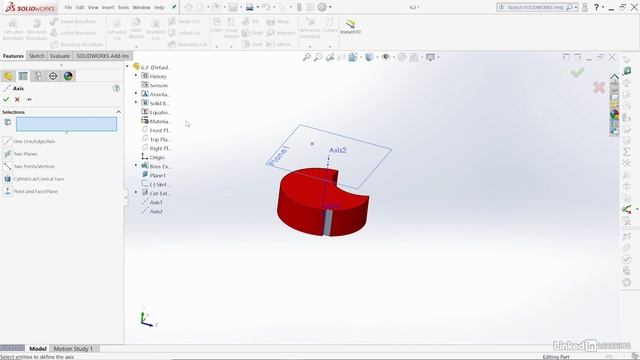Expand the Annotations tree node
The height and width of the screenshot is (360, 640).
tap(136, 94)
